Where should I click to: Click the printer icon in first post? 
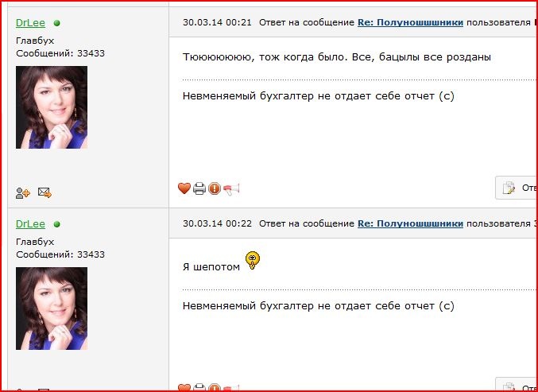click(199, 188)
